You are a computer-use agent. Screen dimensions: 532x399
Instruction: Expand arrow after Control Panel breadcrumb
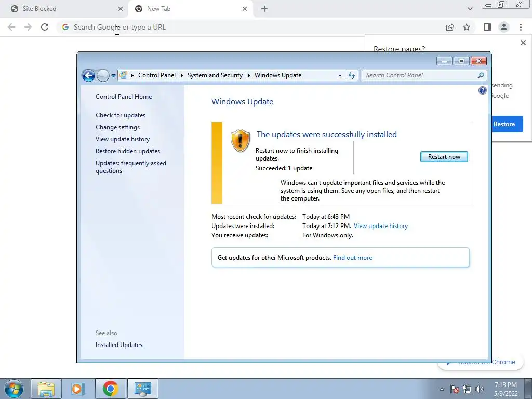point(181,75)
